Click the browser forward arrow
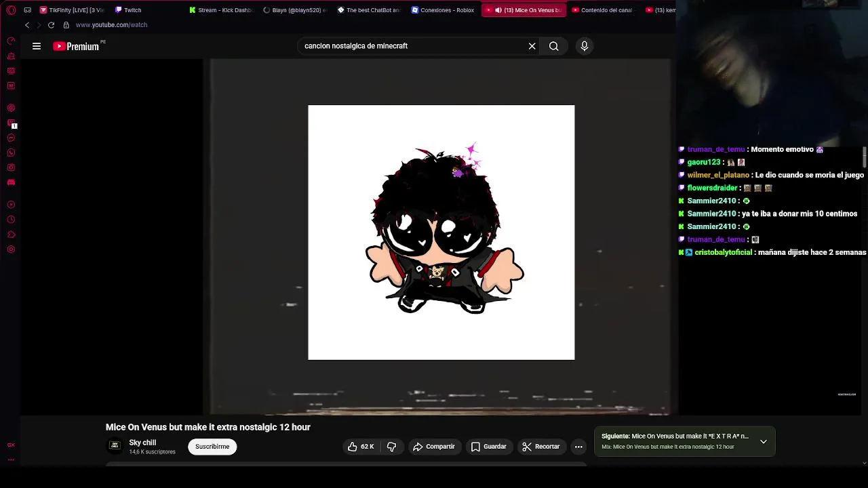The width and height of the screenshot is (868, 488). point(39,25)
